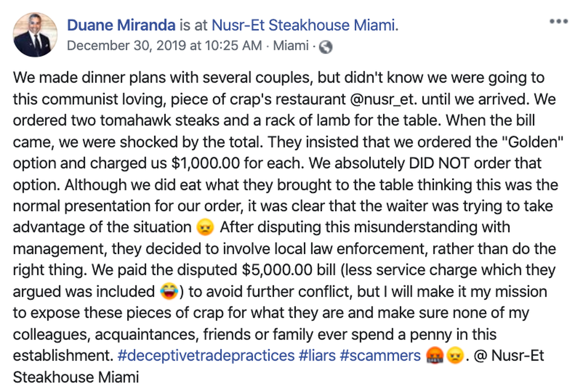Open Duane Miranda's profile link
The width and height of the screenshot is (575, 392).
click(x=121, y=24)
